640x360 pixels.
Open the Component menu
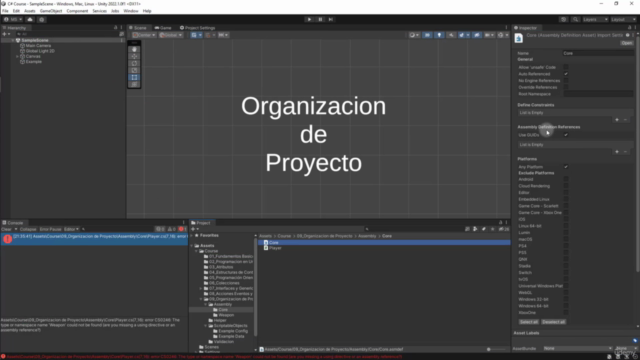(77, 11)
